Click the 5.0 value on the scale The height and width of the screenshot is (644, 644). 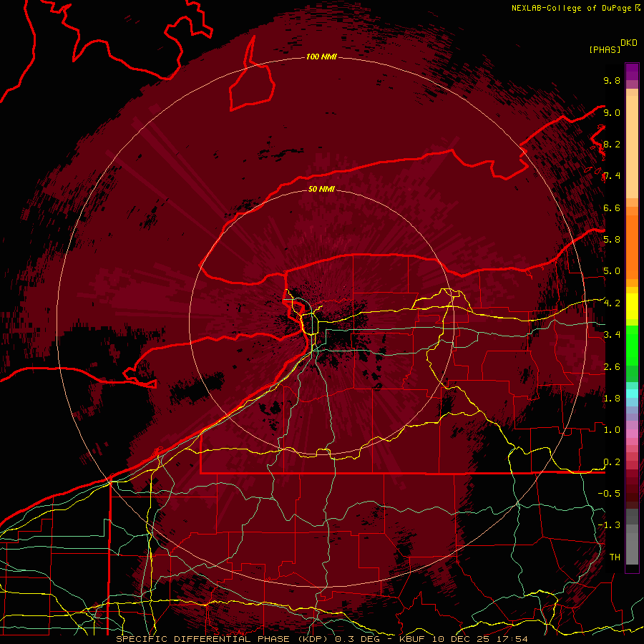point(612,271)
